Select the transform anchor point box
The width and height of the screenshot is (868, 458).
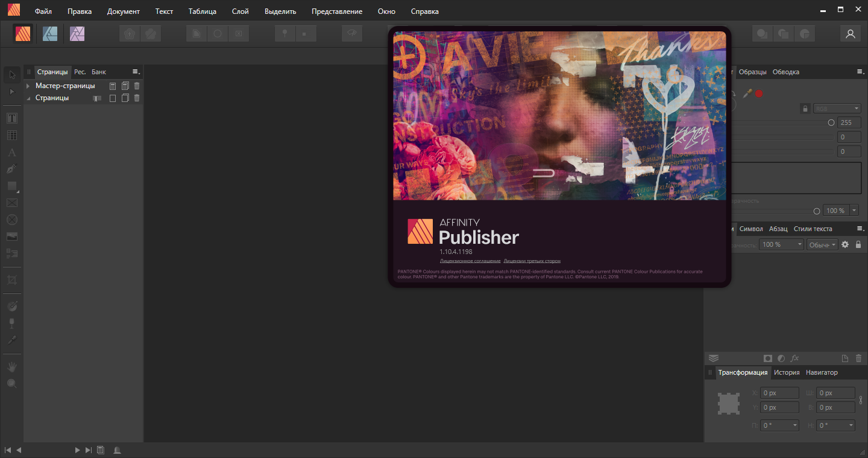coord(729,404)
